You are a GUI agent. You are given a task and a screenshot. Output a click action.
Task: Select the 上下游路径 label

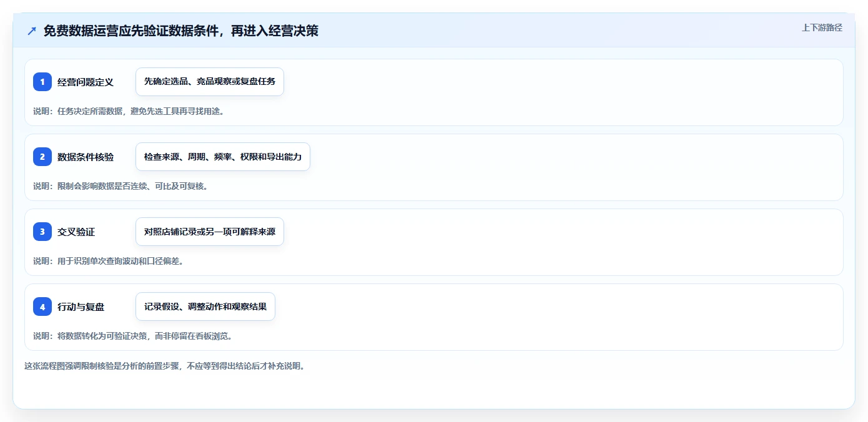pos(822,27)
